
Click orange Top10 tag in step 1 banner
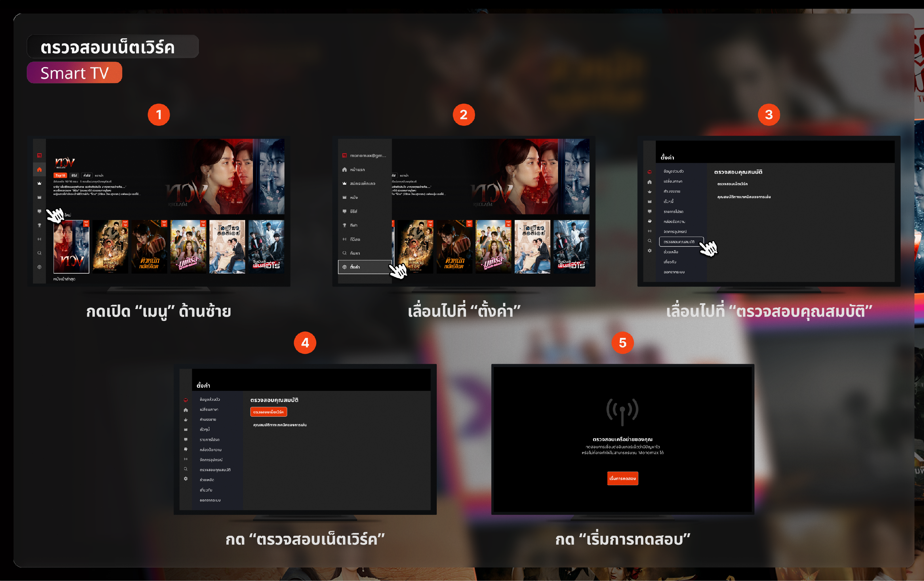[60, 176]
